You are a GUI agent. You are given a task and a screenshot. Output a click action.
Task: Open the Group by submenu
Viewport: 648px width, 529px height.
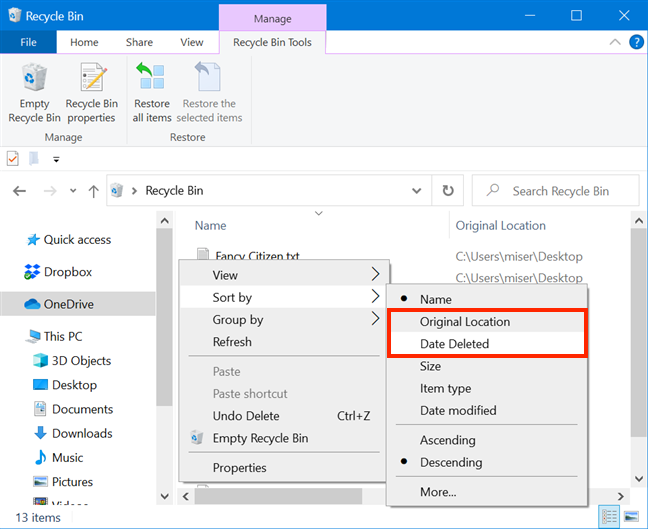click(284, 319)
